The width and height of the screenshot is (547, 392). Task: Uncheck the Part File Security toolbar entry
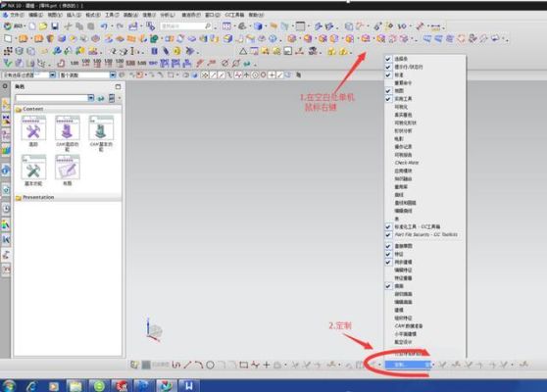pyautogui.click(x=388, y=235)
